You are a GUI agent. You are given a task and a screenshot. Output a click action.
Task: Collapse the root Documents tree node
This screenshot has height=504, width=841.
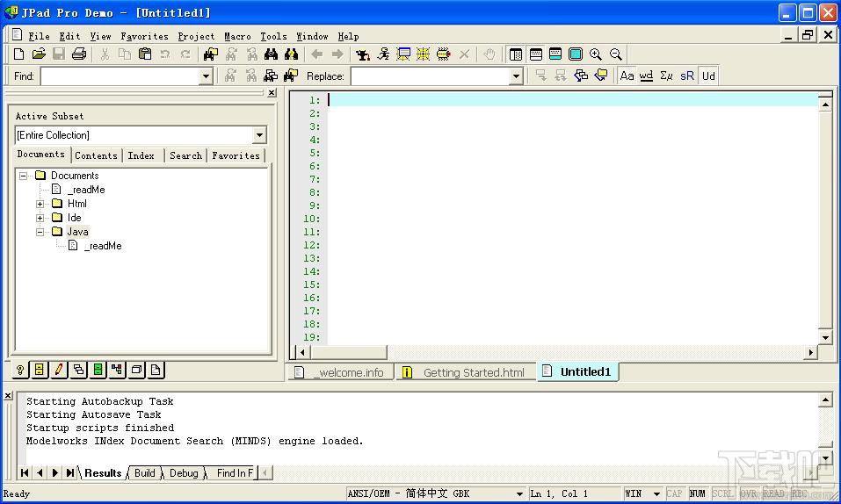[23, 176]
